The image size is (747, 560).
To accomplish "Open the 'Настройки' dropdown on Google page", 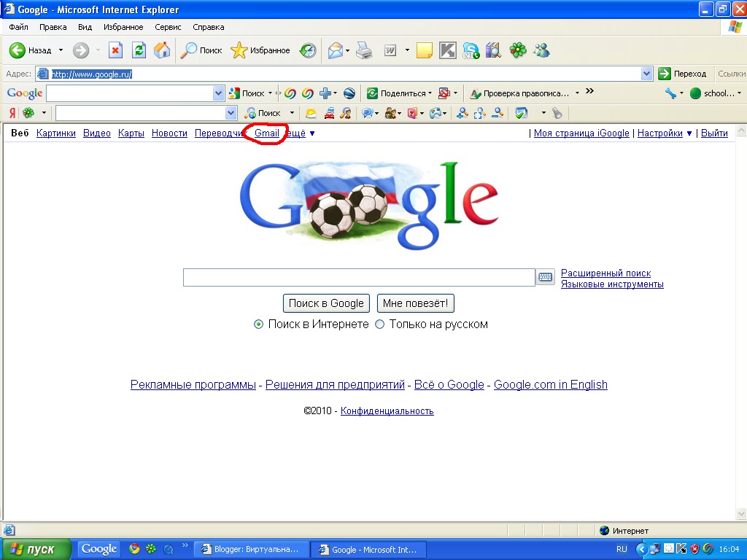I will [x=689, y=133].
